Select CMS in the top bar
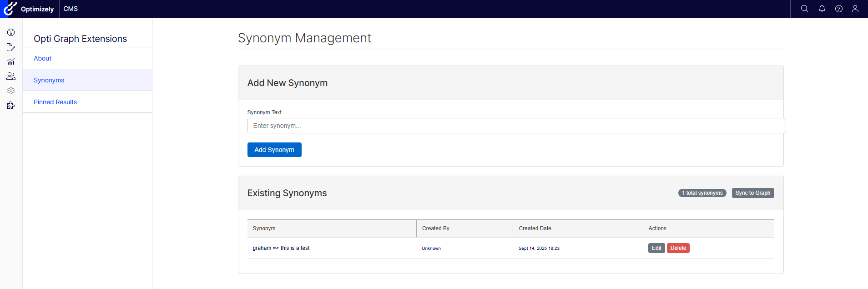Screen dimensions: 868x289 coord(71,9)
